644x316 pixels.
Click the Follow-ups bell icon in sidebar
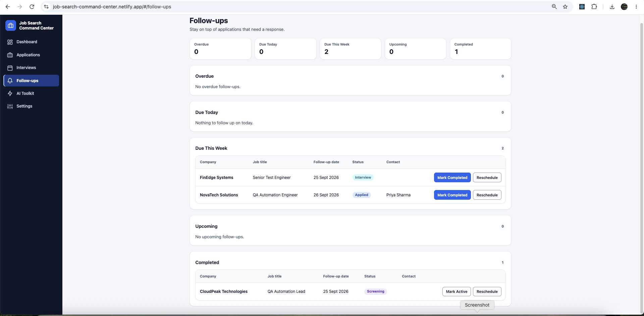(10, 81)
